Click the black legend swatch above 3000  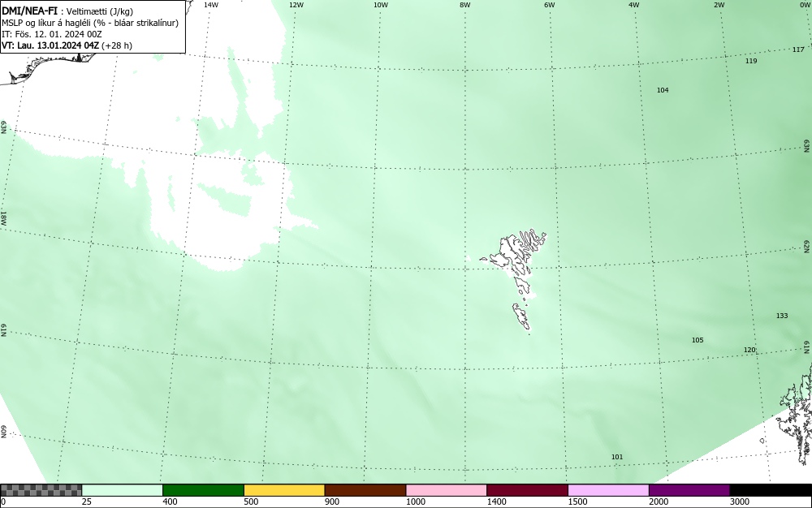(771, 490)
